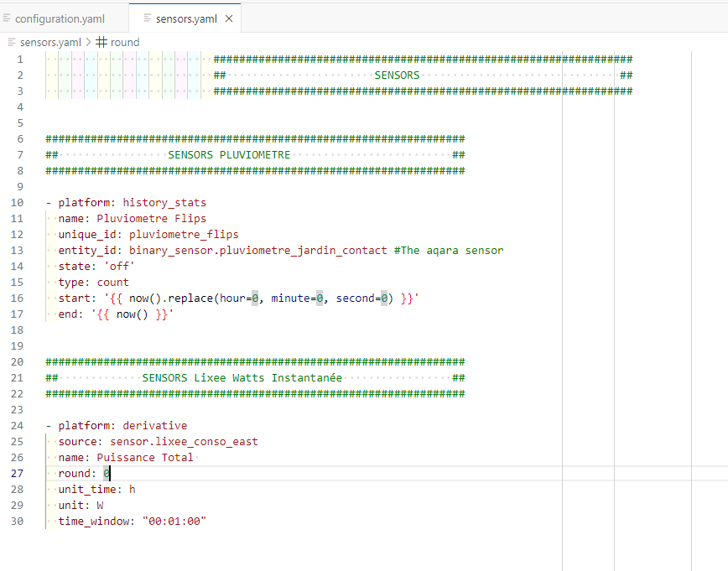728x571 pixels.
Task: Open sensors.yaml breadcrumb item
Action: pyautogui.click(x=50, y=42)
